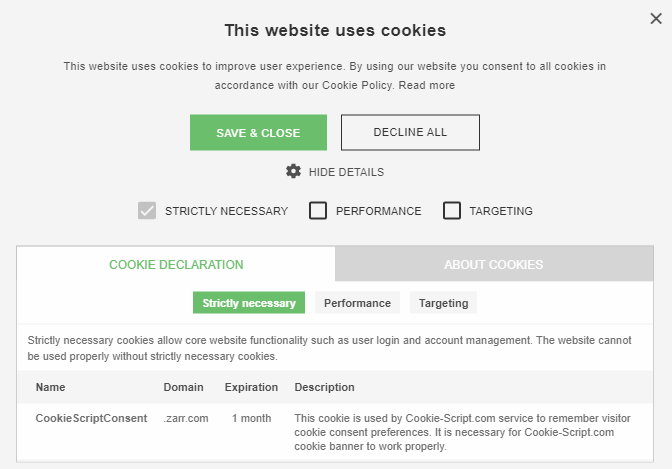Show the Strictly necessary cookie category
The image size is (672, 469).
click(249, 303)
